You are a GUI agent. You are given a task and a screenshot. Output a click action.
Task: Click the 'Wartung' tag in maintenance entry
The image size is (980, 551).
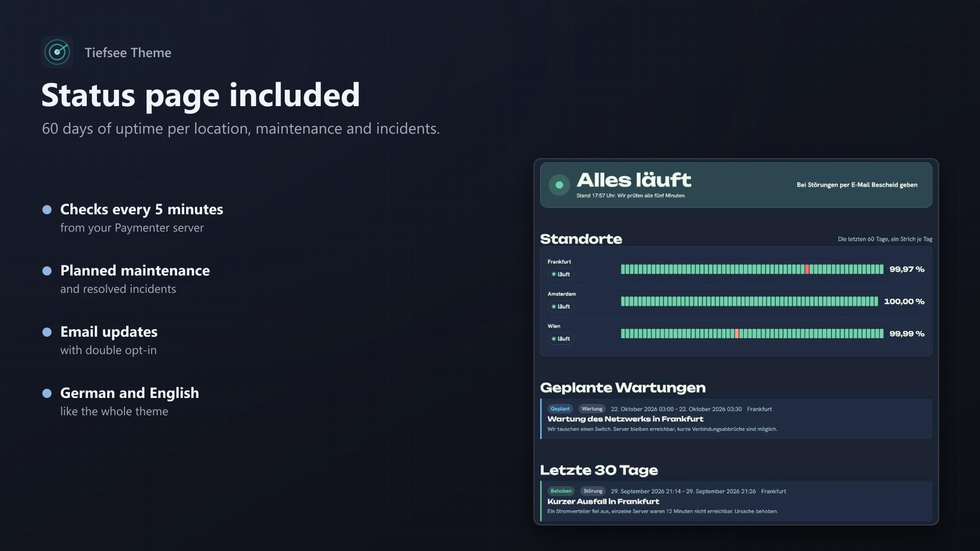tap(592, 409)
